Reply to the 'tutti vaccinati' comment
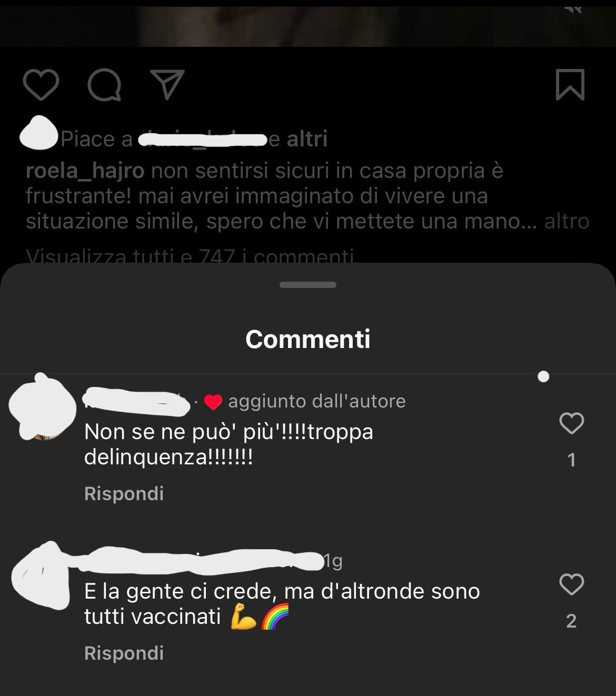 (x=124, y=653)
